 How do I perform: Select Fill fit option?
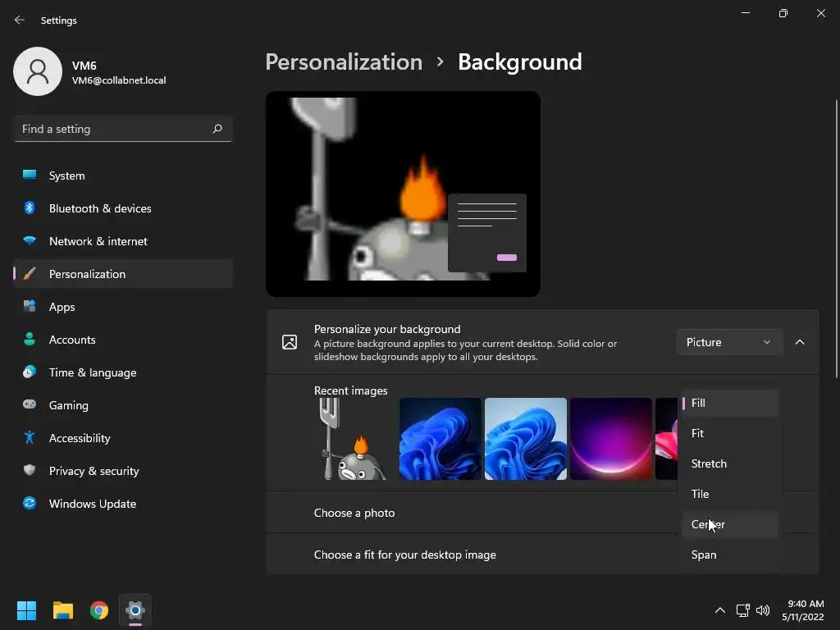point(729,403)
